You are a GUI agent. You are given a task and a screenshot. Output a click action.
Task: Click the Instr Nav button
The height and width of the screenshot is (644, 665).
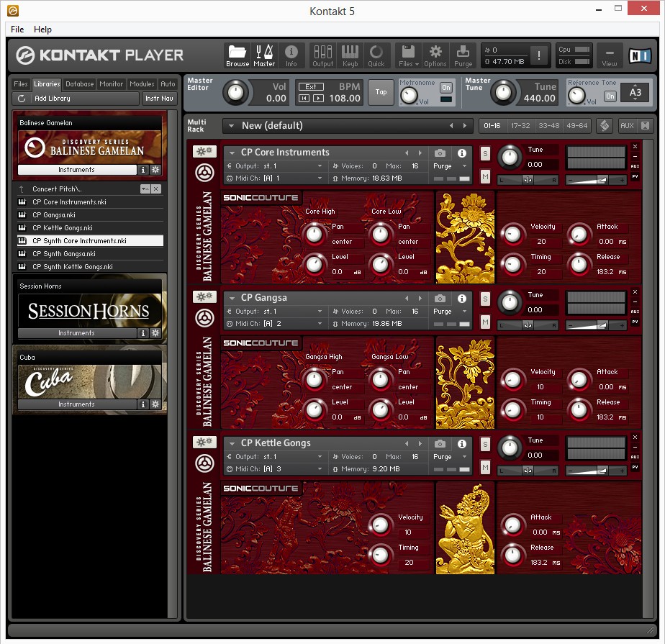click(159, 99)
